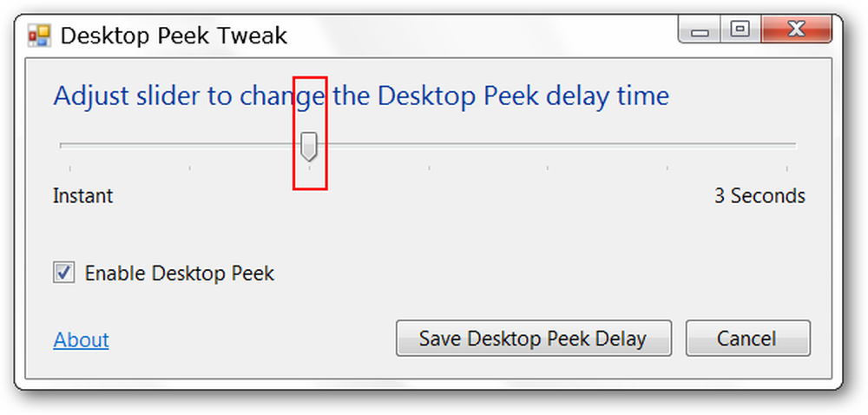The width and height of the screenshot is (868, 415).
Task: Uncheck the Enable Desktop Peek checkbox
Action: pos(63,273)
